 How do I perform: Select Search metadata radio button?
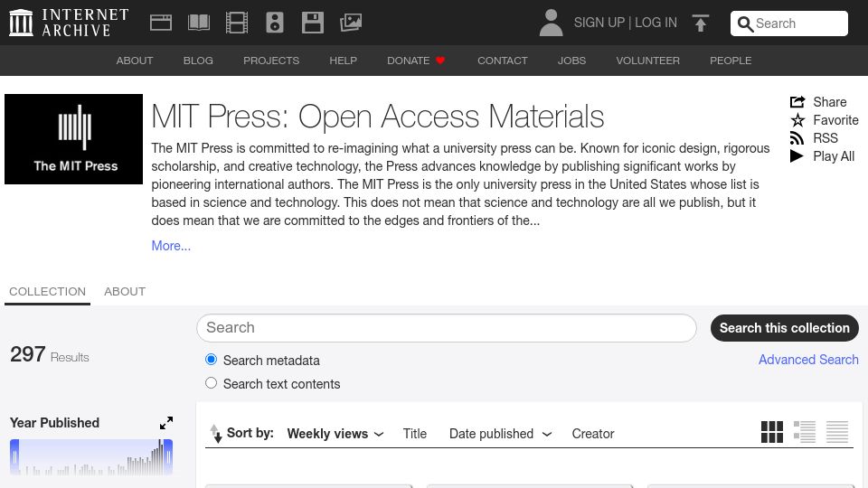pyautogui.click(x=211, y=360)
